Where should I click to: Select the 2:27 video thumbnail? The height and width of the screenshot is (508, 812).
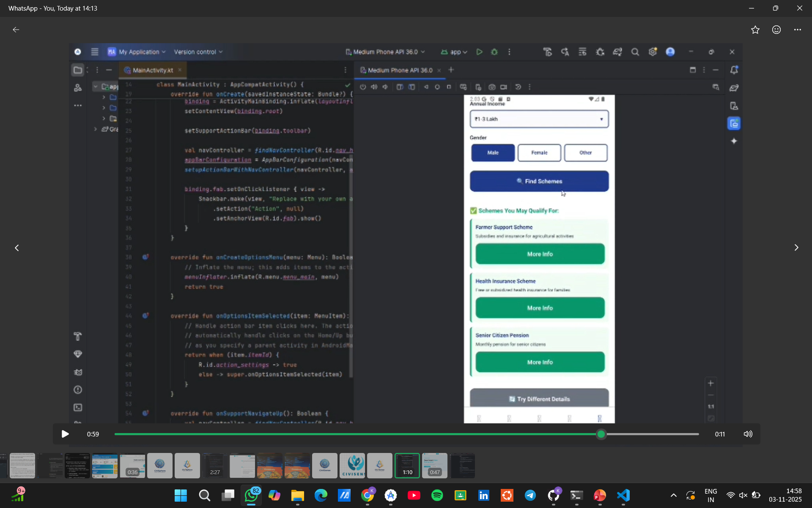(x=214, y=466)
